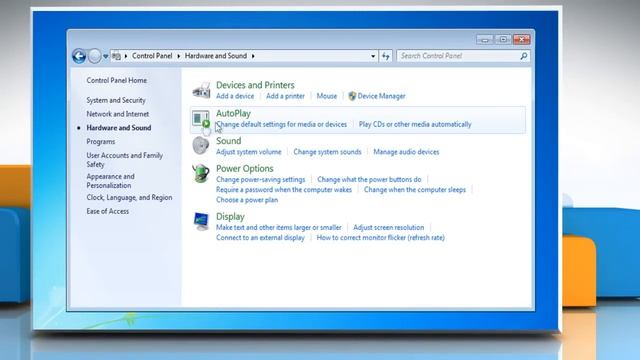Click the AutoPlay icon
The width and height of the screenshot is (640, 360).
(x=201, y=119)
